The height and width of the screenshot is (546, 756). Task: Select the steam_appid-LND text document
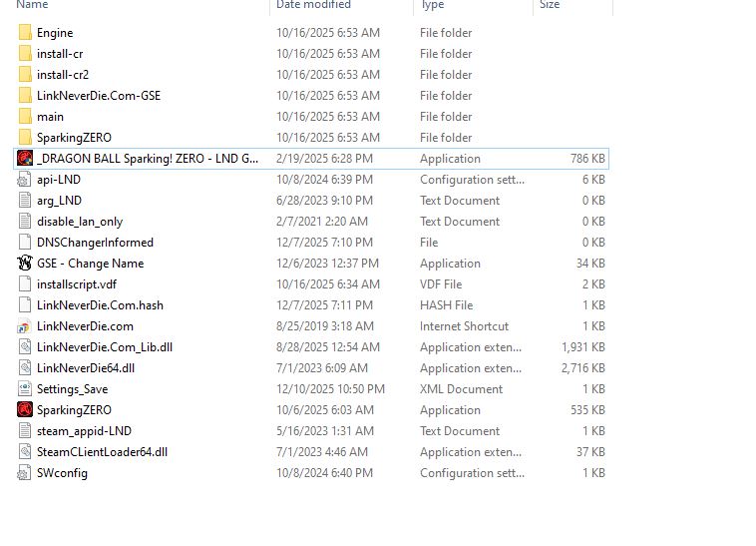coord(84,431)
